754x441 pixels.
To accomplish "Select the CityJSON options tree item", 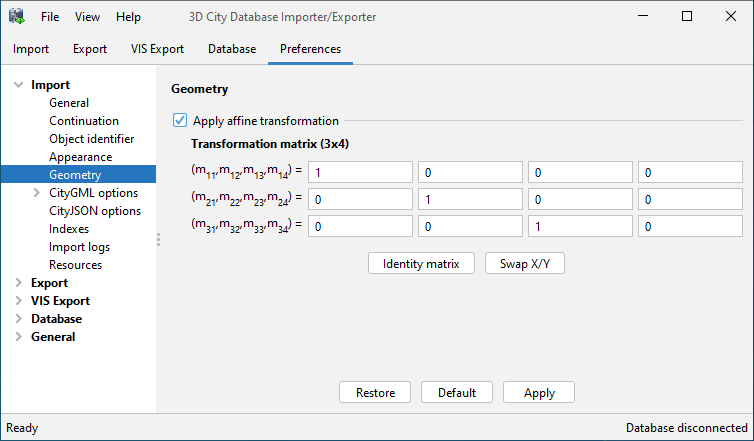I will [95, 211].
